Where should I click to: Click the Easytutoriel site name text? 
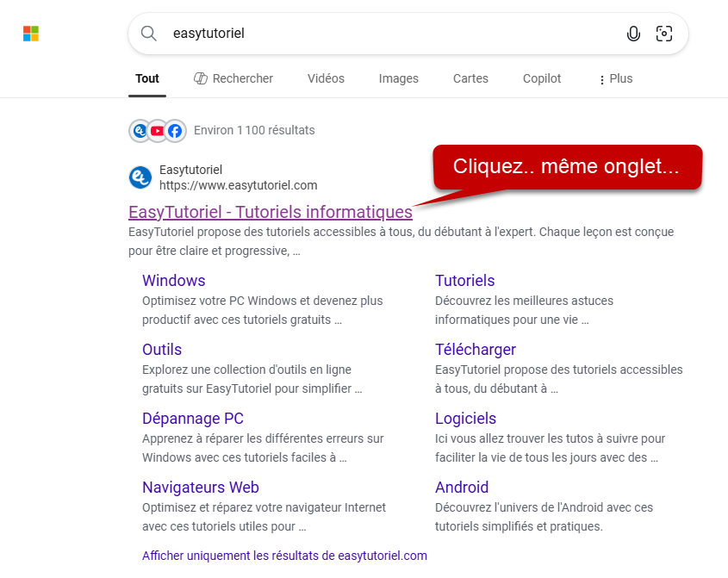(x=190, y=170)
